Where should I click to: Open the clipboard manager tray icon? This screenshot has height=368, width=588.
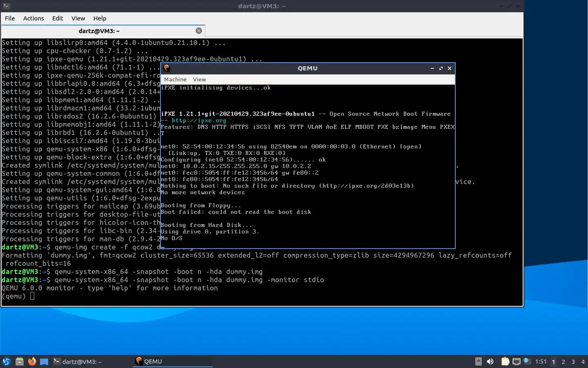pos(506,361)
